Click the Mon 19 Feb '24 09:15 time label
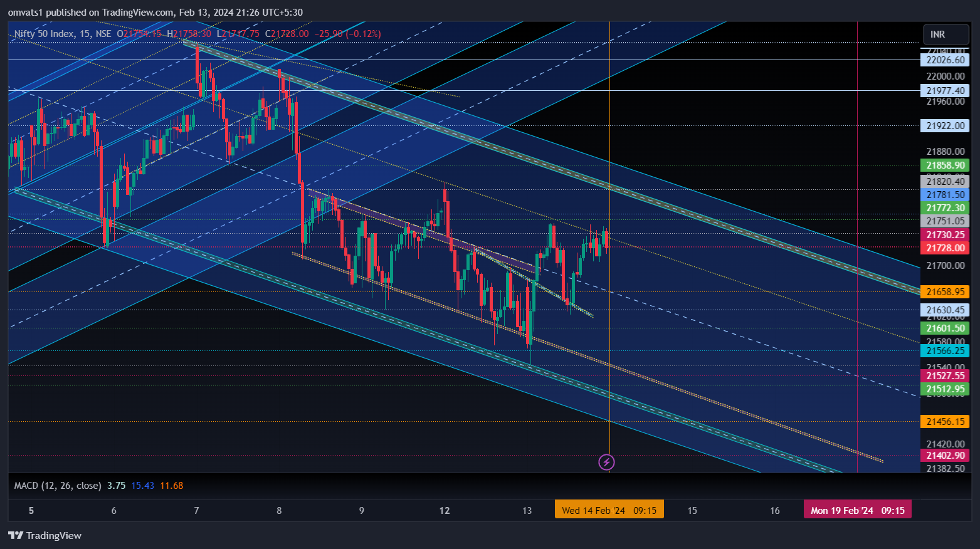This screenshot has height=549, width=980. click(858, 510)
